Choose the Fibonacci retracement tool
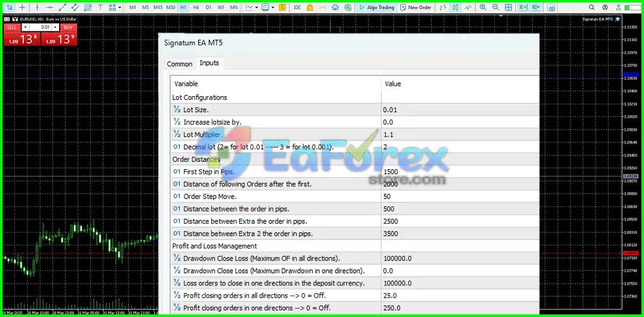Image resolution: width=644 pixels, height=317 pixels. 87,8
